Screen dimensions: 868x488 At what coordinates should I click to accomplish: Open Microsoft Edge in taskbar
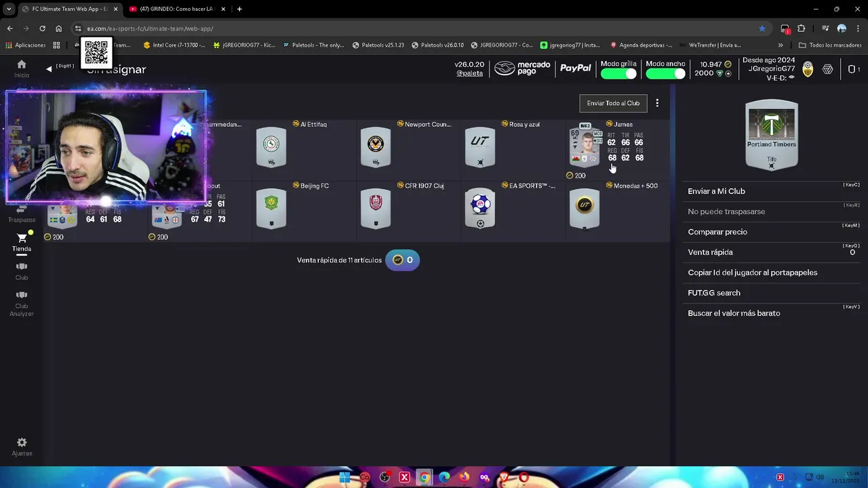click(x=444, y=477)
